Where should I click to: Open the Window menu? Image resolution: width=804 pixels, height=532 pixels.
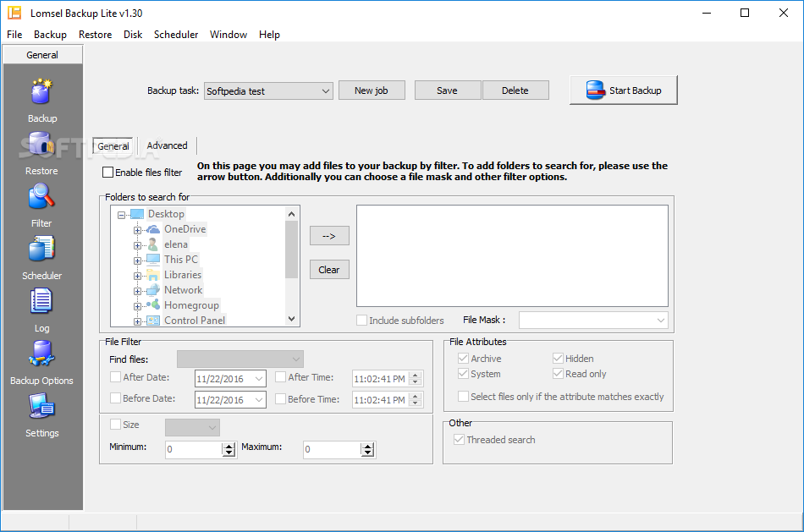click(229, 35)
